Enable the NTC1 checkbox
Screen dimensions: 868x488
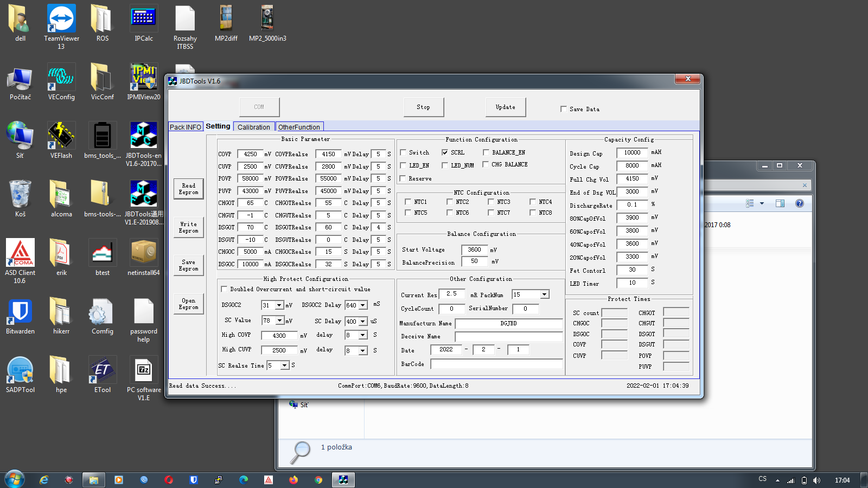tap(408, 202)
